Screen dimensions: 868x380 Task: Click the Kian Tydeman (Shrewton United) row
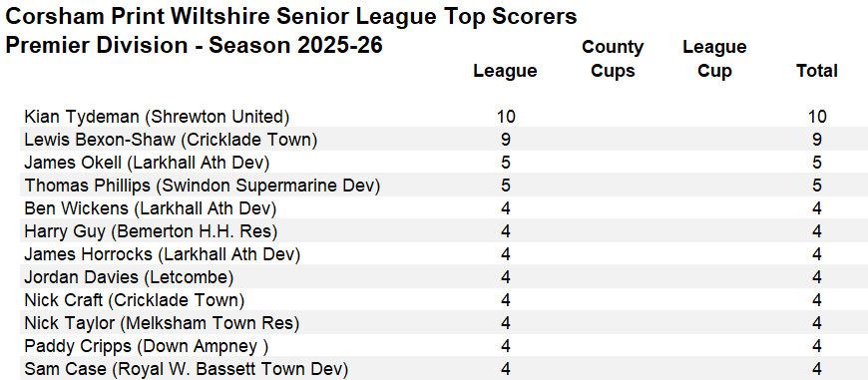click(x=444, y=117)
